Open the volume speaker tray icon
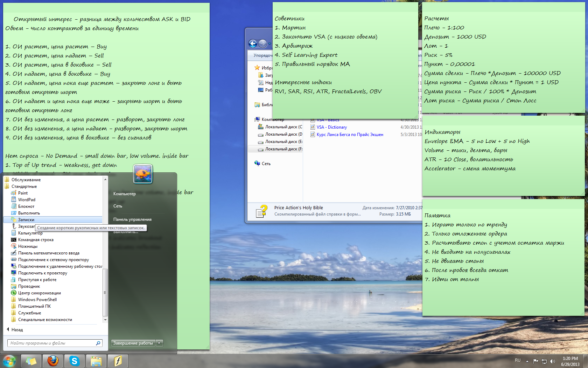The height and width of the screenshot is (368, 588). pos(553,361)
